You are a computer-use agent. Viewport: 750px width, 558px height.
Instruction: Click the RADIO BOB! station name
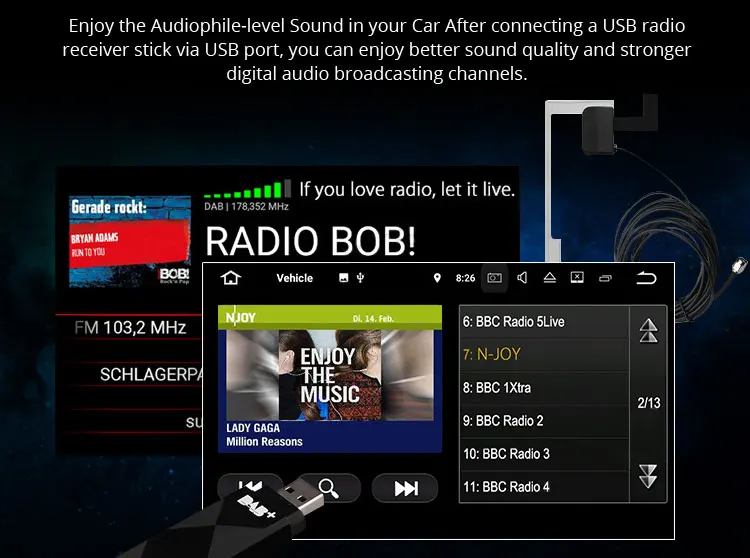pos(311,241)
